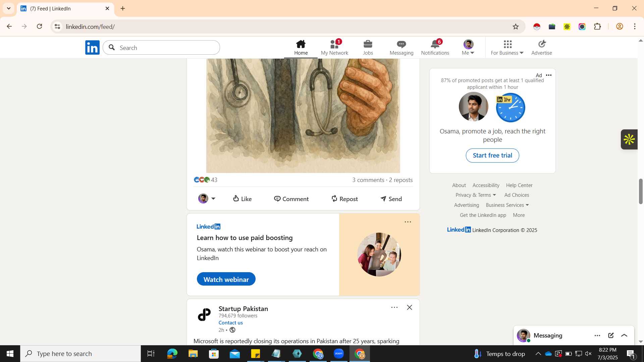Open options menu on paid boosting card
Screen dimensions: 644x362
point(408,222)
